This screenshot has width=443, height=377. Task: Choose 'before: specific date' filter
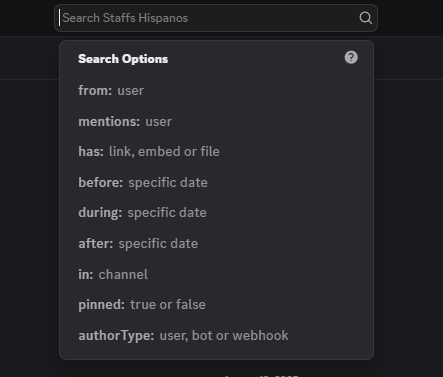pyautogui.click(x=216, y=182)
